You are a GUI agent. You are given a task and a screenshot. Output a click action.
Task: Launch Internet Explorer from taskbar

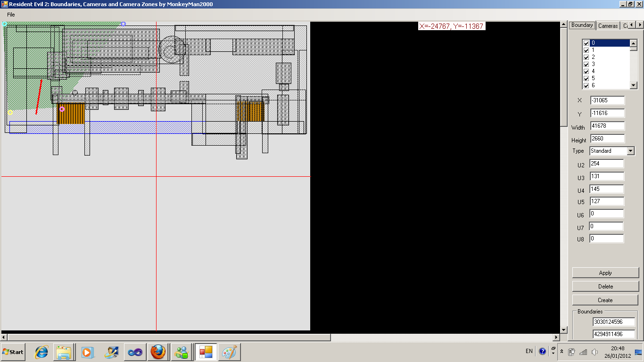pyautogui.click(x=41, y=352)
